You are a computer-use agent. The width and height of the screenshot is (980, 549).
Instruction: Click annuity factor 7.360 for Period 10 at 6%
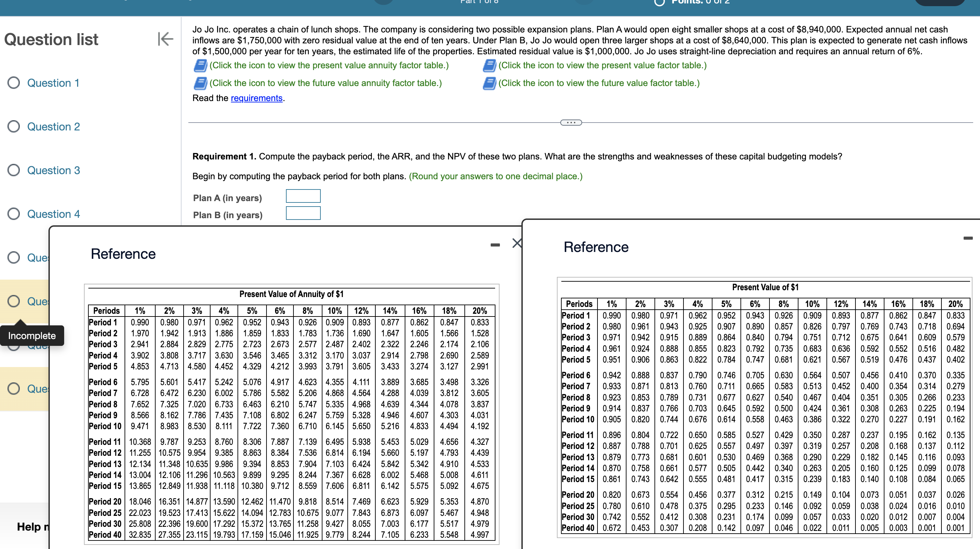(x=280, y=426)
